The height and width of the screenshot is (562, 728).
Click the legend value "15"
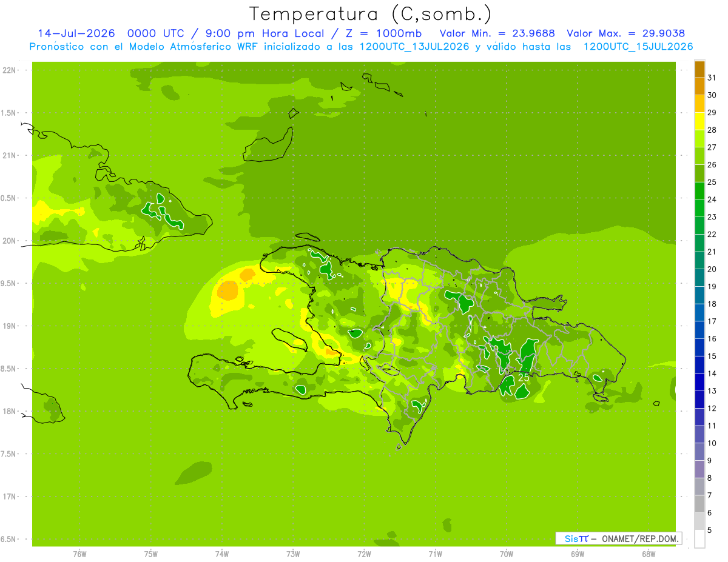coord(712,356)
